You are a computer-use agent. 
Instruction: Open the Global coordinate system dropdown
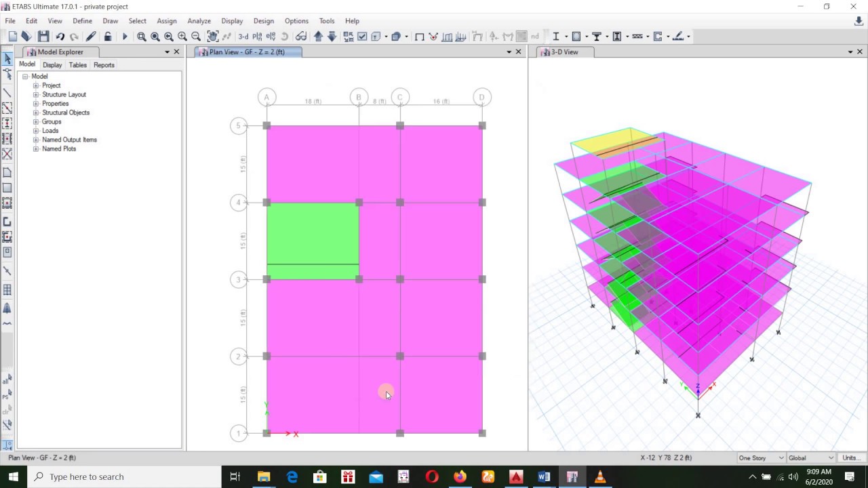(811, 458)
